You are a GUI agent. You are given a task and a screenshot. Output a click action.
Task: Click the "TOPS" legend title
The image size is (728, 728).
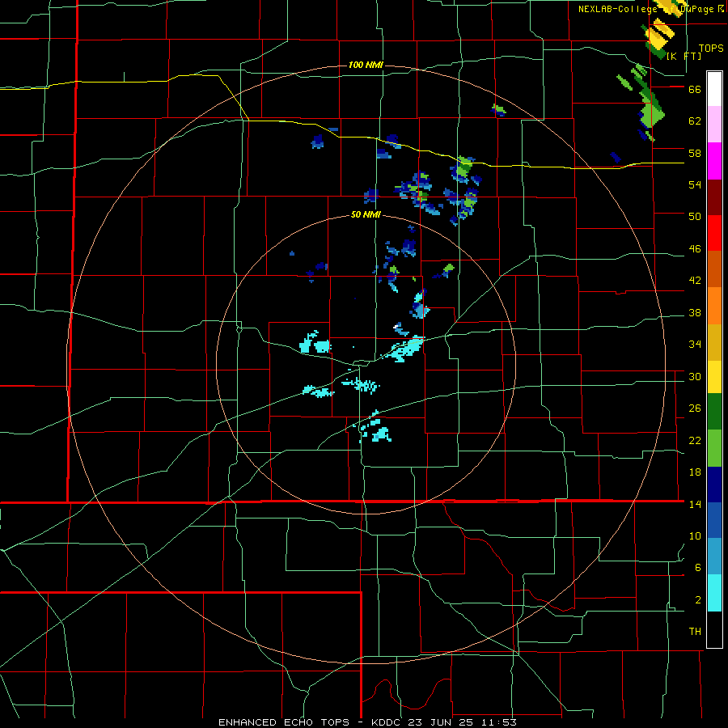tap(711, 49)
